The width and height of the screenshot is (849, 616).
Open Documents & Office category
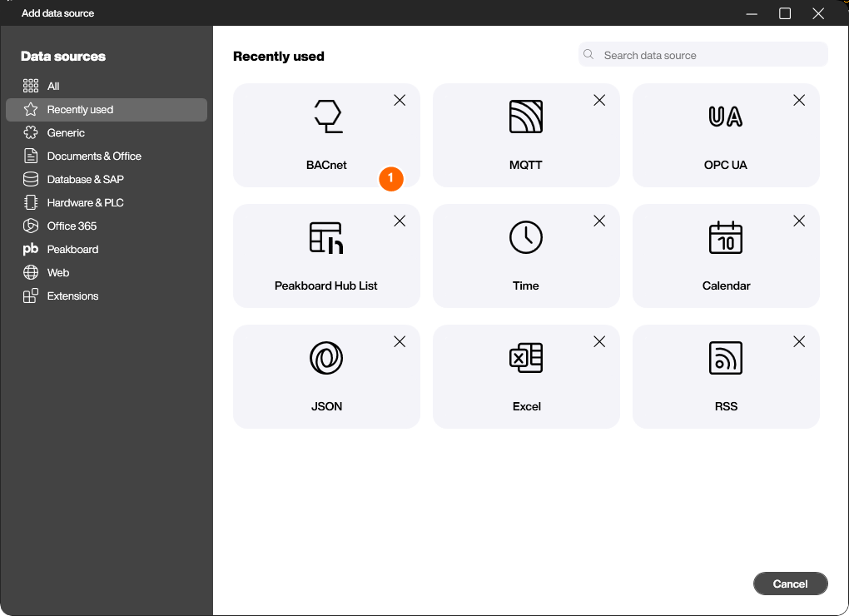pyautogui.click(x=107, y=156)
